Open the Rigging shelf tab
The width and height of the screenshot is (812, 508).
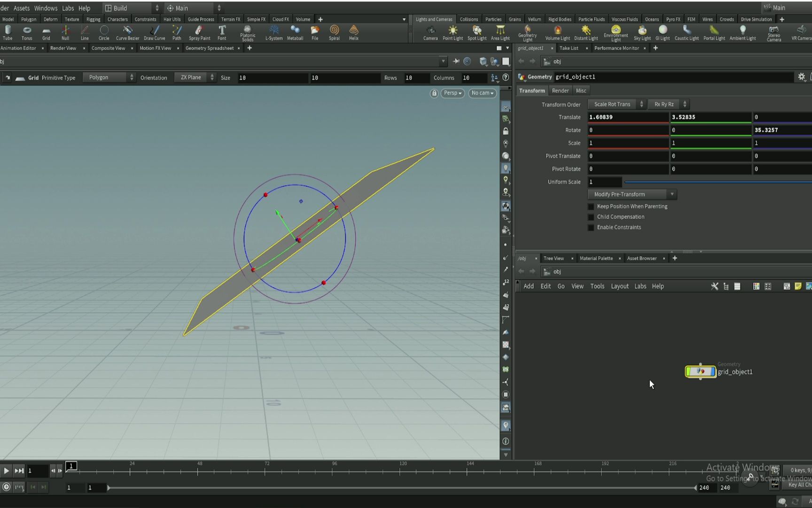click(x=93, y=19)
